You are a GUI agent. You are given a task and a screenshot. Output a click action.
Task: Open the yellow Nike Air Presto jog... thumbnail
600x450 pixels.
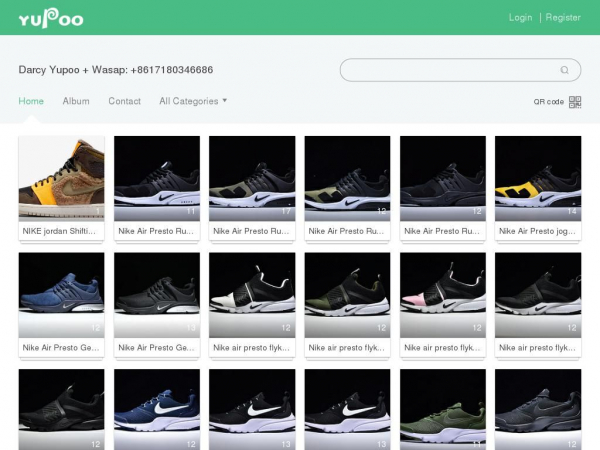[x=538, y=178]
